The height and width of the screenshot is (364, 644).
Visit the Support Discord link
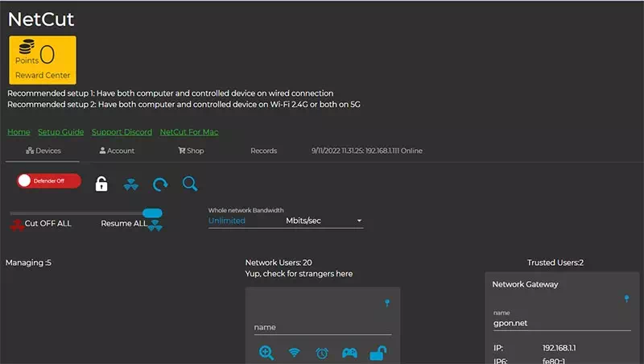[122, 132]
